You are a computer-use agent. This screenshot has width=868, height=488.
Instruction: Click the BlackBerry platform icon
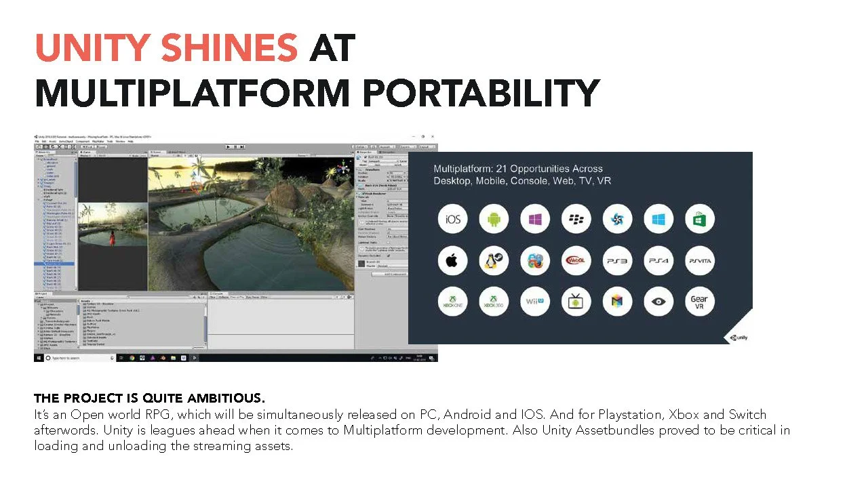[576, 220]
